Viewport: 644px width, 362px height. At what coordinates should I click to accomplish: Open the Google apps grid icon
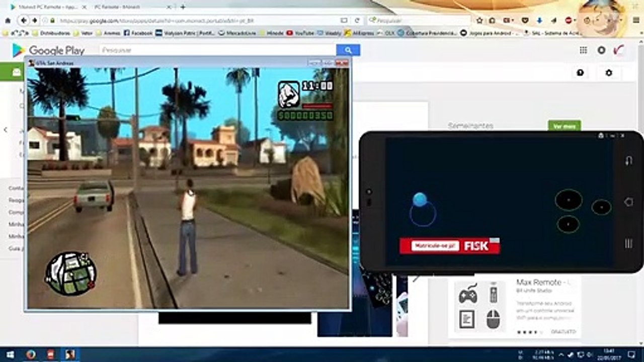(x=583, y=50)
